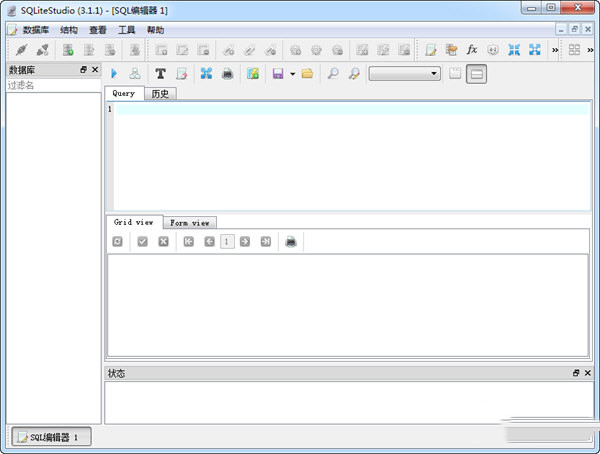Viewport: 600px width, 454px height.
Task: Switch to the Grid view tab
Action: (134, 222)
